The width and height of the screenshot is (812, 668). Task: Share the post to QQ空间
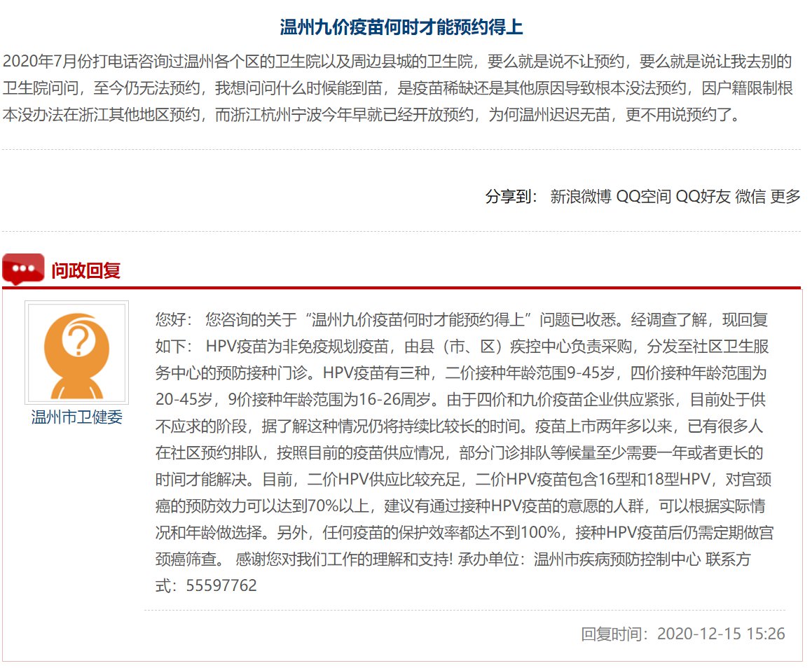(643, 197)
